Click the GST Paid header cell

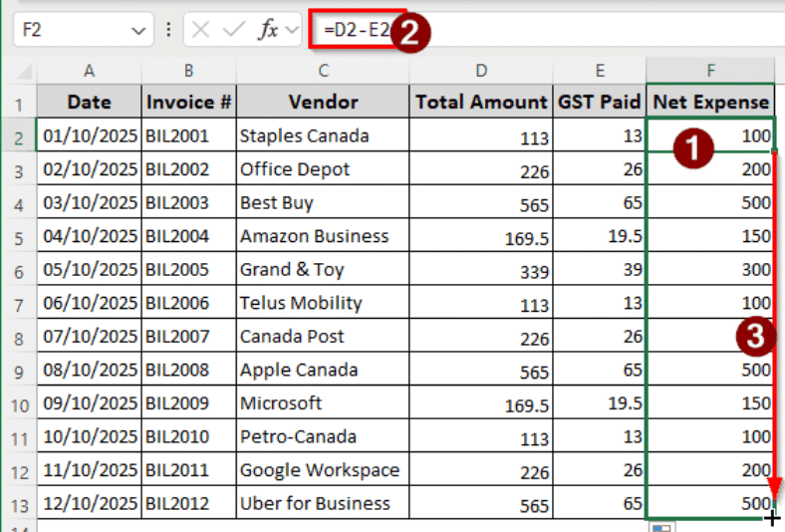click(x=600, y=102)
